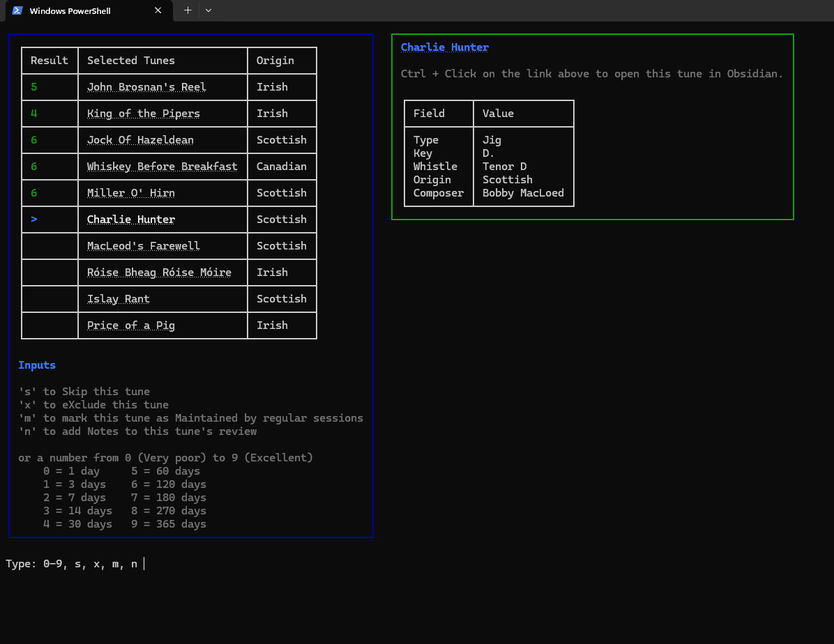Click the result 6 for Jock Of Hazeldean
The image size is (834, 644).
34,140
